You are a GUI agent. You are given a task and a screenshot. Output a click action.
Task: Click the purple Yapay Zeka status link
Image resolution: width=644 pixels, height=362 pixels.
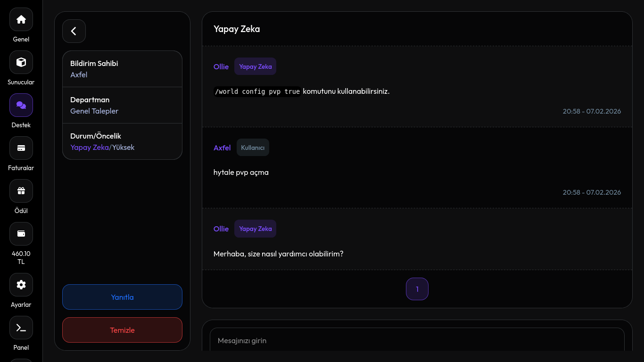[90, 148]
